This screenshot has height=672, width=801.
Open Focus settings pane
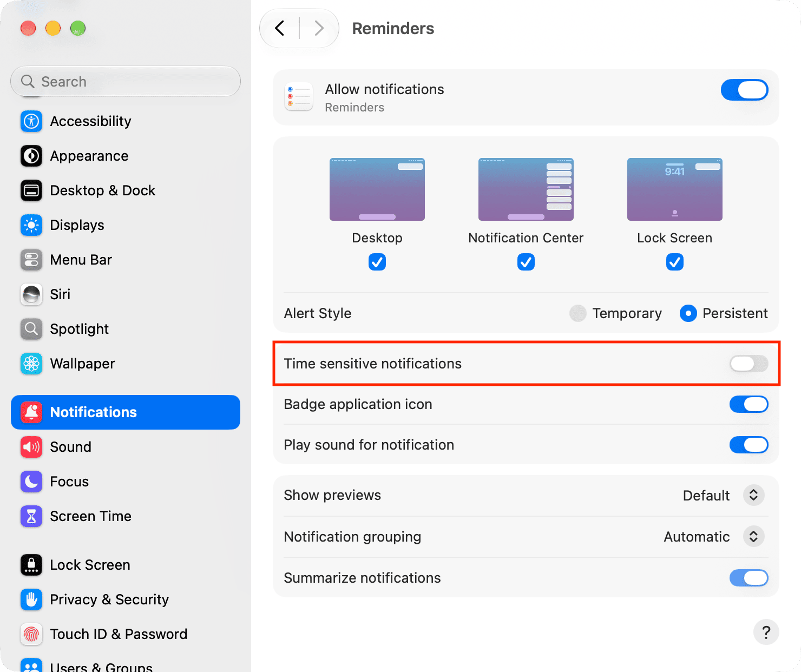coord(69,482)
